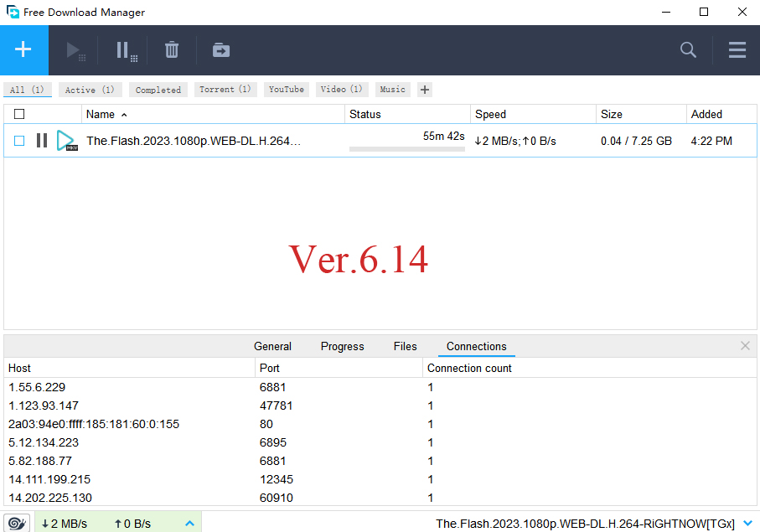Screen dimensions: 760x532
Task: Click port value 12345
Action: 277,479
